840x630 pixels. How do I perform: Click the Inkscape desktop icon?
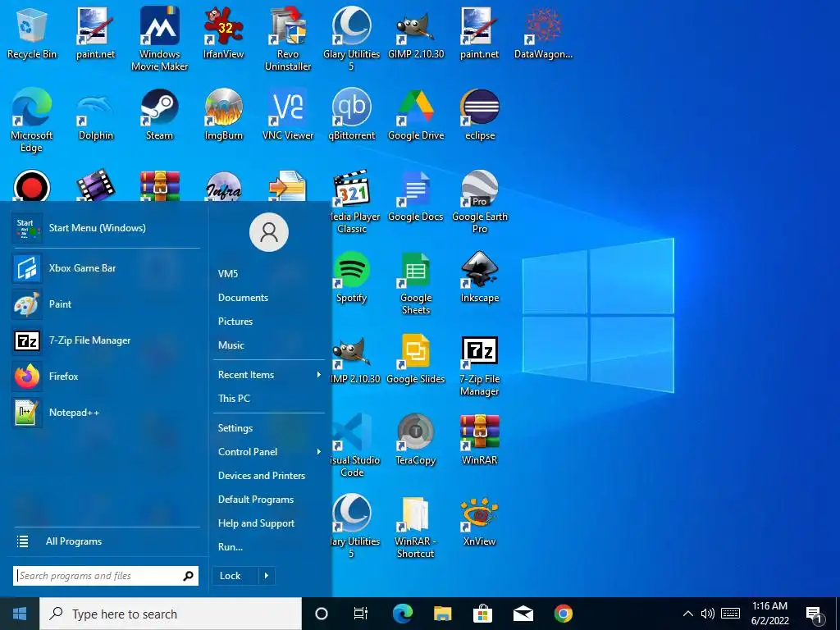click(x=479, y=277)
